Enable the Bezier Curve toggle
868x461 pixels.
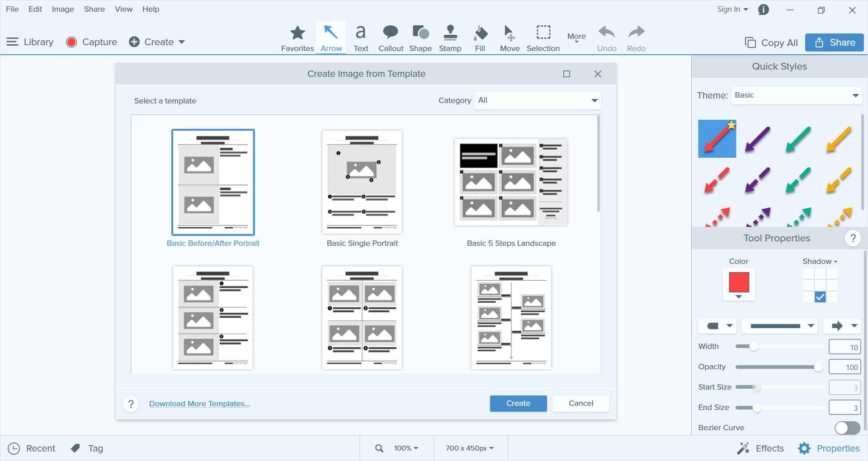847,428
